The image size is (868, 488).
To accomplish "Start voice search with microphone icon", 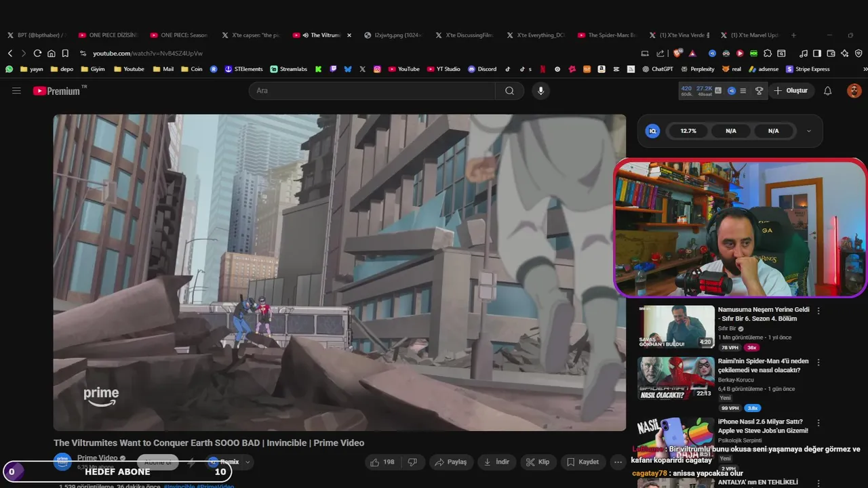I will pos(540,91).
